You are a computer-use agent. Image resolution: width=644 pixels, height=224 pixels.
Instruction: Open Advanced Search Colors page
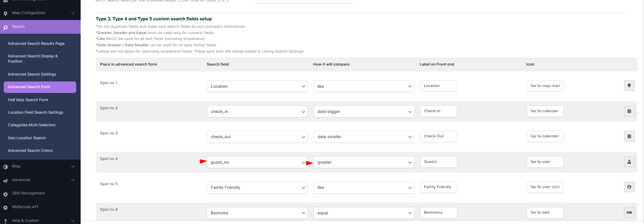pos(30,151)
